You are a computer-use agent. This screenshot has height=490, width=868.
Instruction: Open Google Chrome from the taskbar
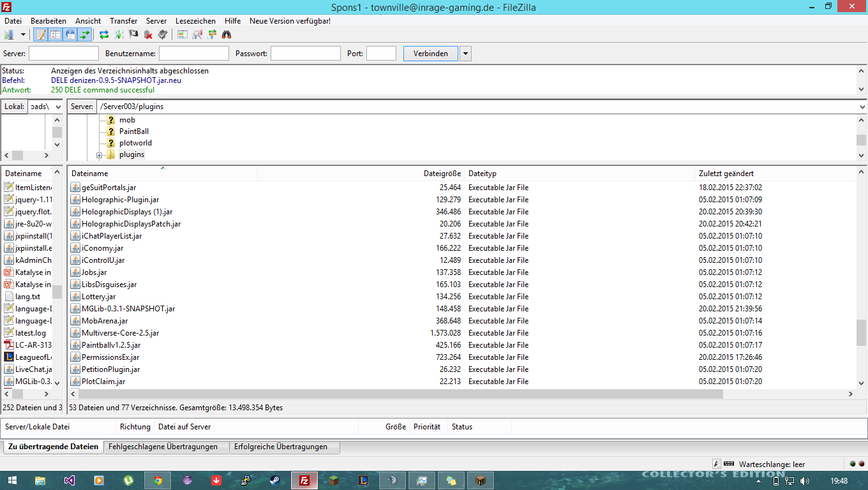tap(158, 480)
